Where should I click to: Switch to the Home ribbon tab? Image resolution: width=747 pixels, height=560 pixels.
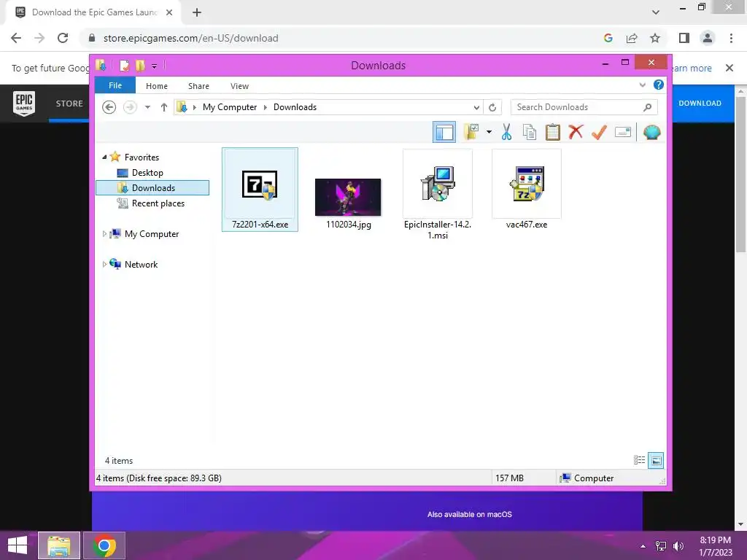pos(157,86)
